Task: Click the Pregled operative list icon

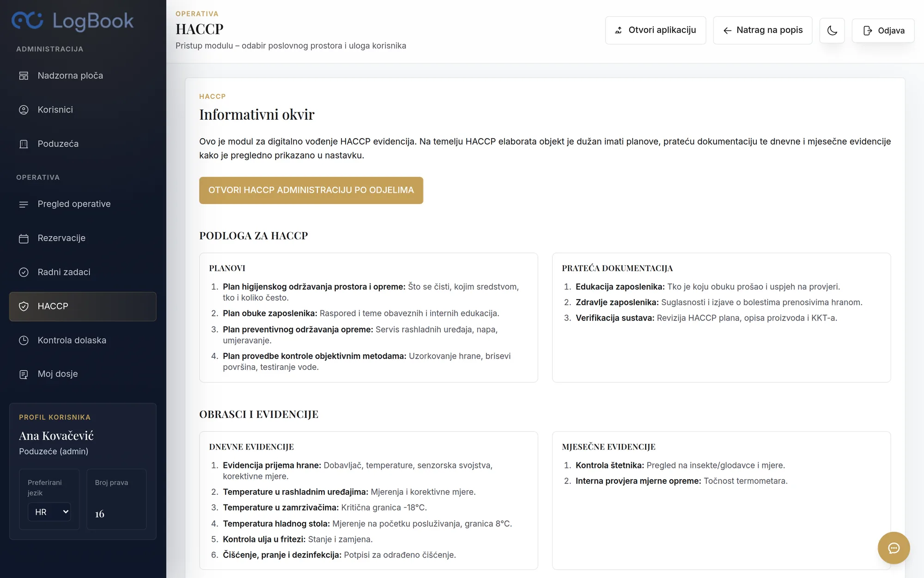Action: pos(24,204)
